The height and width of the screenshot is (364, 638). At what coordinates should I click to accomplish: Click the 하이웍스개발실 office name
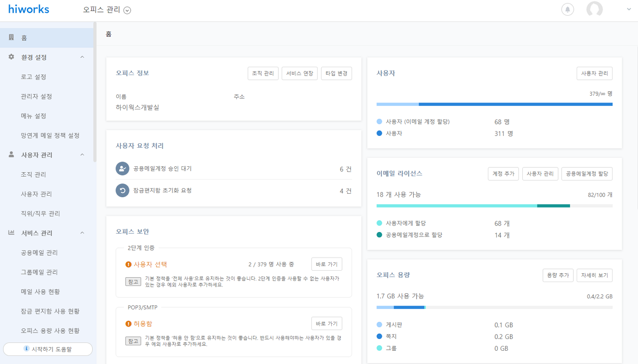[137, 107]
